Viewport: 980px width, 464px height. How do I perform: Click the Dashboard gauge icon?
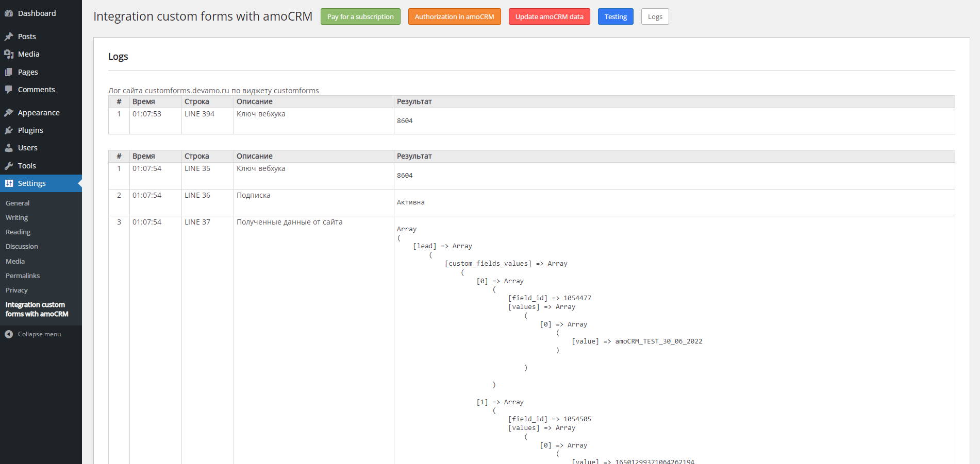click(x=9, y=13)
